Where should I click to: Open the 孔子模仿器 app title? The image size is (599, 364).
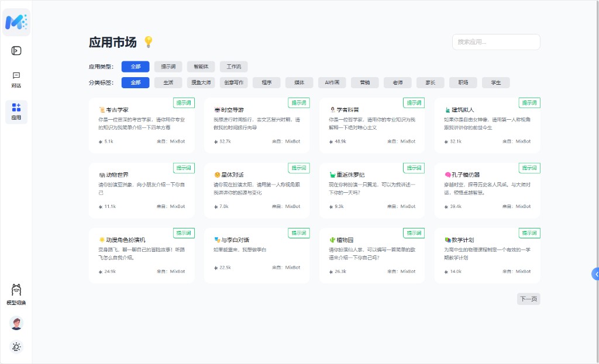(466, 175)
